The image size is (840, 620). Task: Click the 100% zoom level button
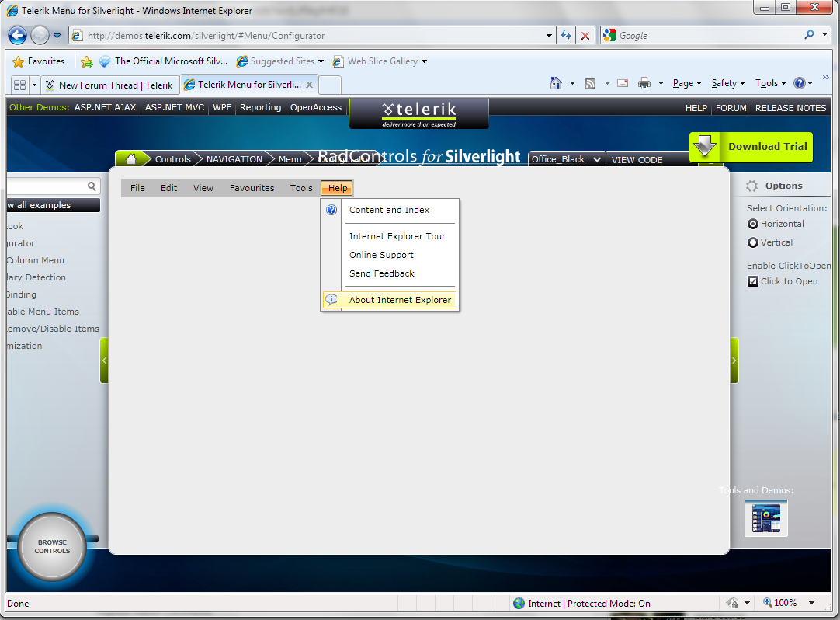click(x=780, y=603)
